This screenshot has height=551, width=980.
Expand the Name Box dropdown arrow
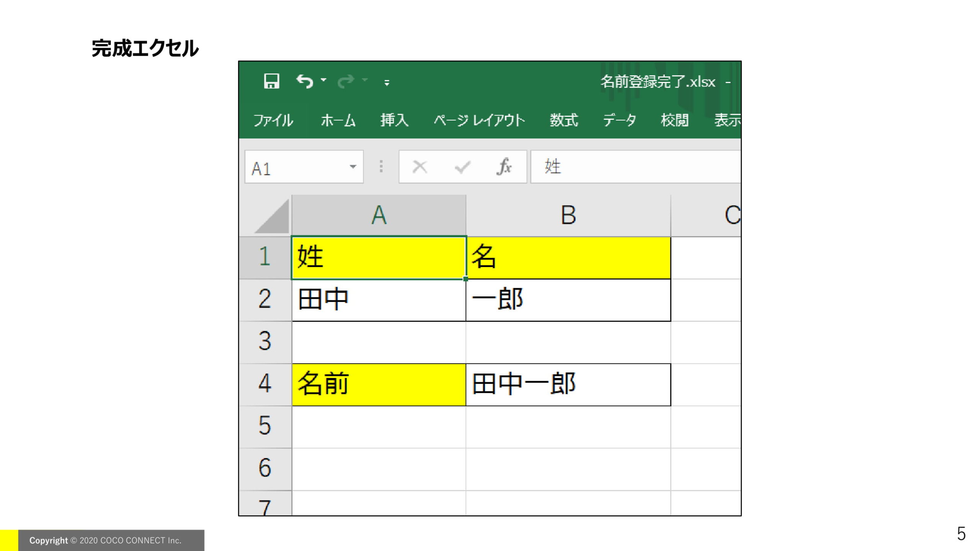pyautogui.click(x=353, y=166)
